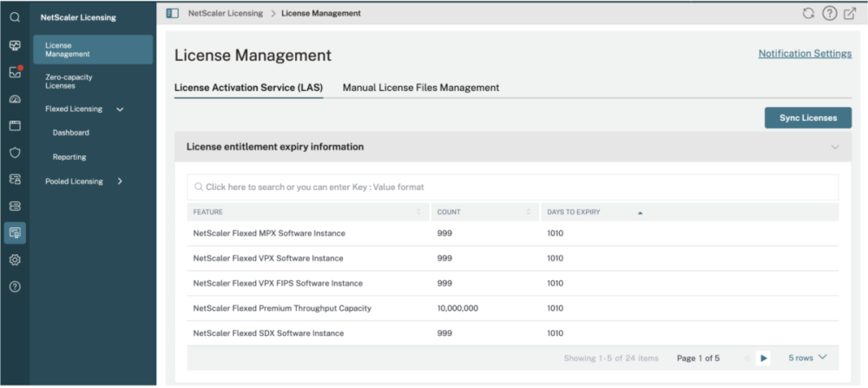868x388 pixels.
Task: Click the open-in-new-window icon top right
Action: (849, 13)
